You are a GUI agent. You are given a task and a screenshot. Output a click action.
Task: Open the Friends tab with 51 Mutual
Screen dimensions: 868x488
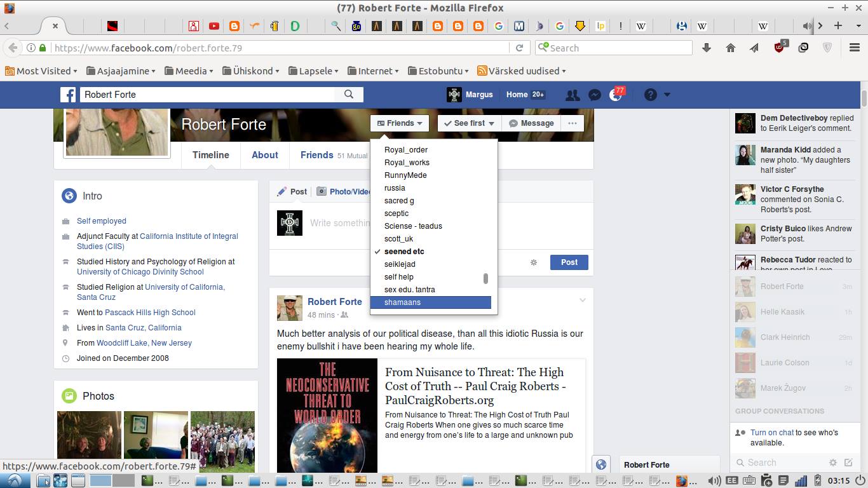[334, 155]
